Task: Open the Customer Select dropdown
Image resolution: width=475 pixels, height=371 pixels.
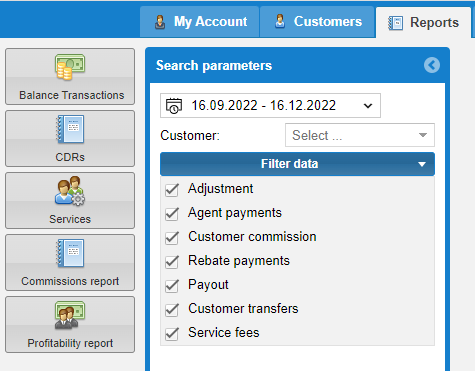Action: (360, 135)
